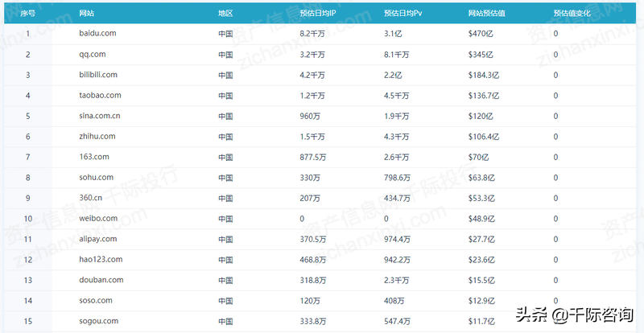Click the $184.3亿 valuation cell

pyautogui.click(x=484, y=75)
